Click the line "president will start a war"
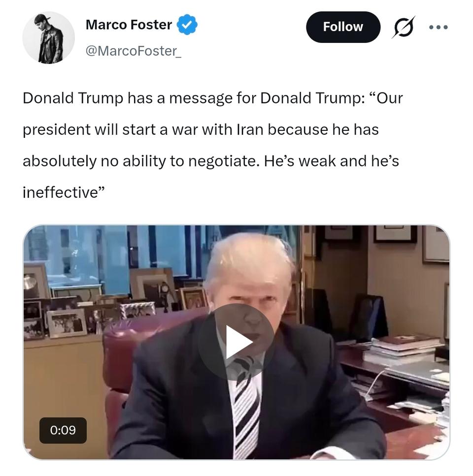This screenshot has height=476, width=473. (x=201, y=129)
